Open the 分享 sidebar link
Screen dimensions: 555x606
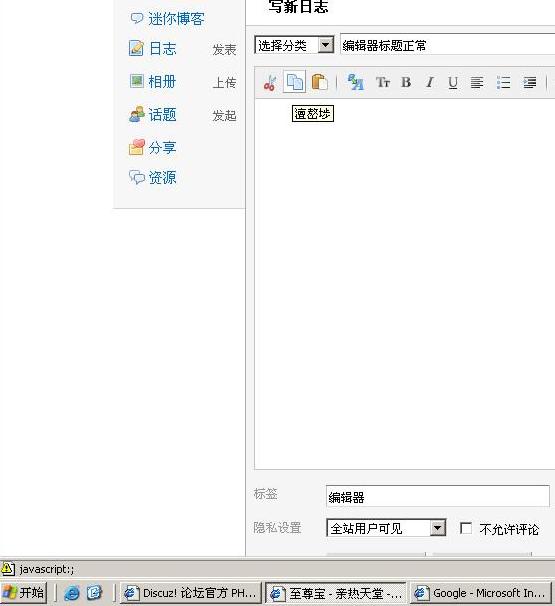click(x=162, y=148)
